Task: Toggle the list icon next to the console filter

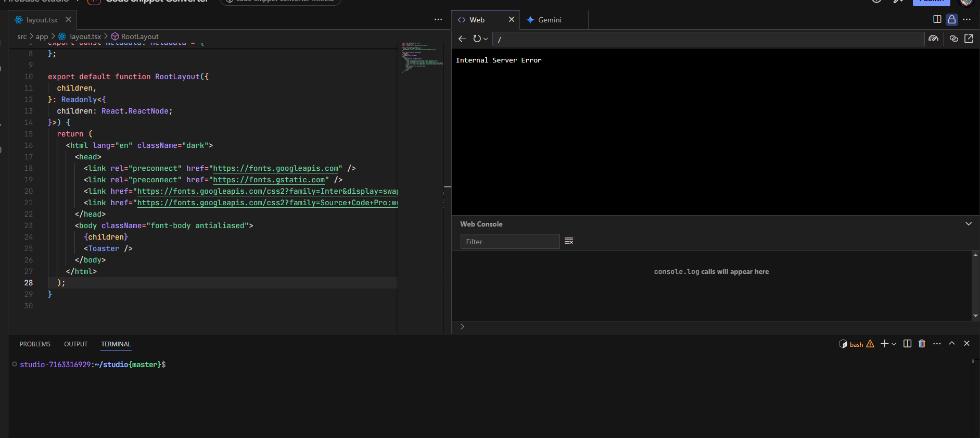Action: [569, 241]
